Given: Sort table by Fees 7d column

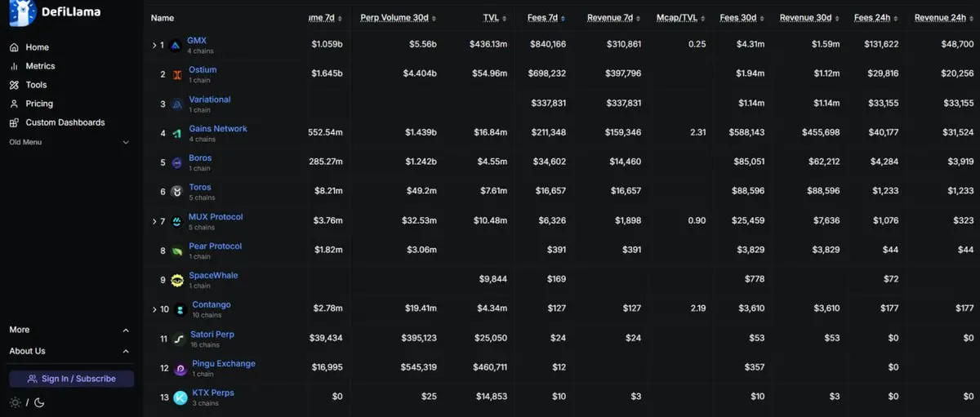Looking at the screenshot, I should (546, 18).
